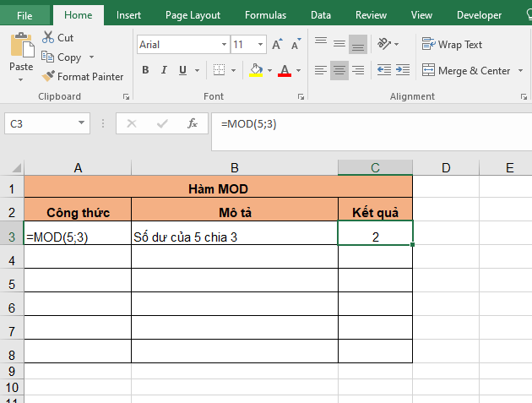Image resolution: width=532 pixels, height=403 pixels.
Task: Open the Name Box dropdown arrow
Action: tap(81, 123)
